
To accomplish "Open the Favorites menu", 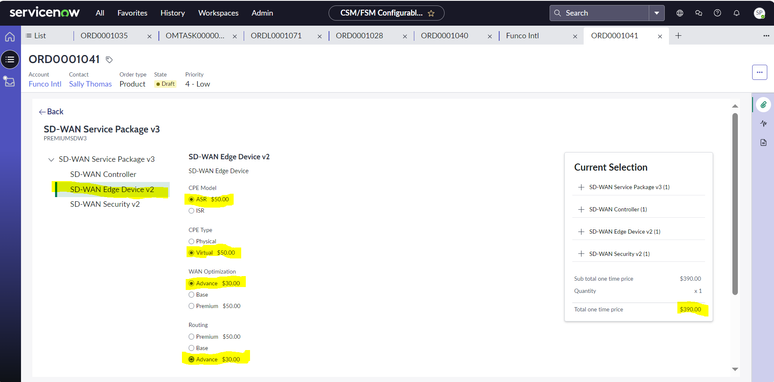I will coord(132,13).
